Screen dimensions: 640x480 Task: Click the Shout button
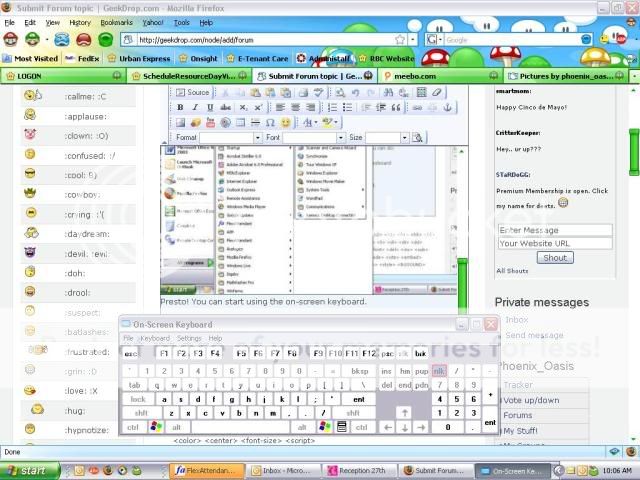coord(554,257)
